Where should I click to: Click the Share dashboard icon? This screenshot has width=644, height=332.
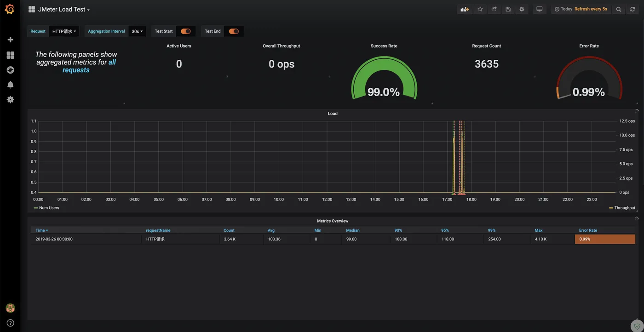click(x=494, y=9)
